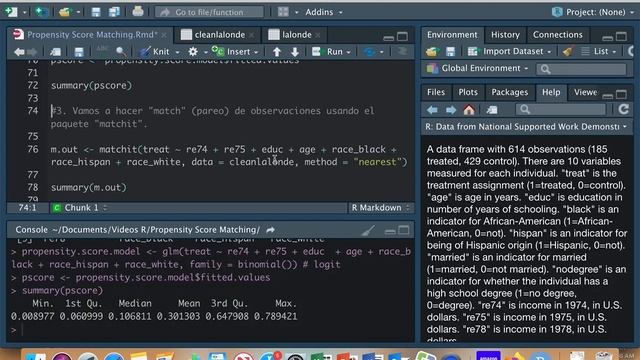This screenshot has width=640, height=360.
Task: Click Go to file/function field
Action: (209, 12)
